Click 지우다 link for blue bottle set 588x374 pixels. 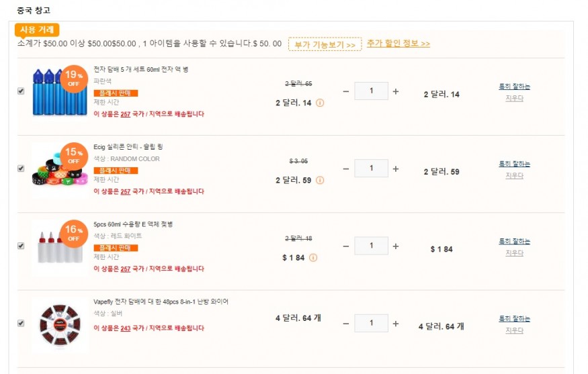(514, 98)
